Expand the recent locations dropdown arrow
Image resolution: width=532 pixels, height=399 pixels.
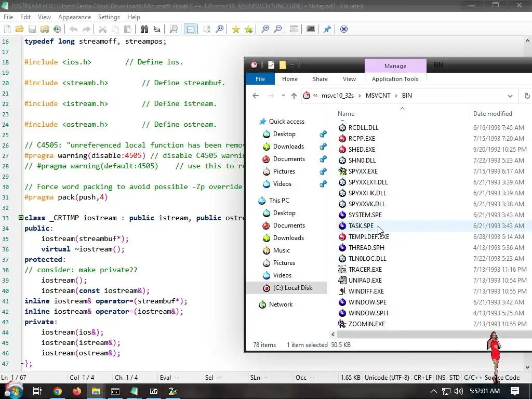(x=283, y=96)
